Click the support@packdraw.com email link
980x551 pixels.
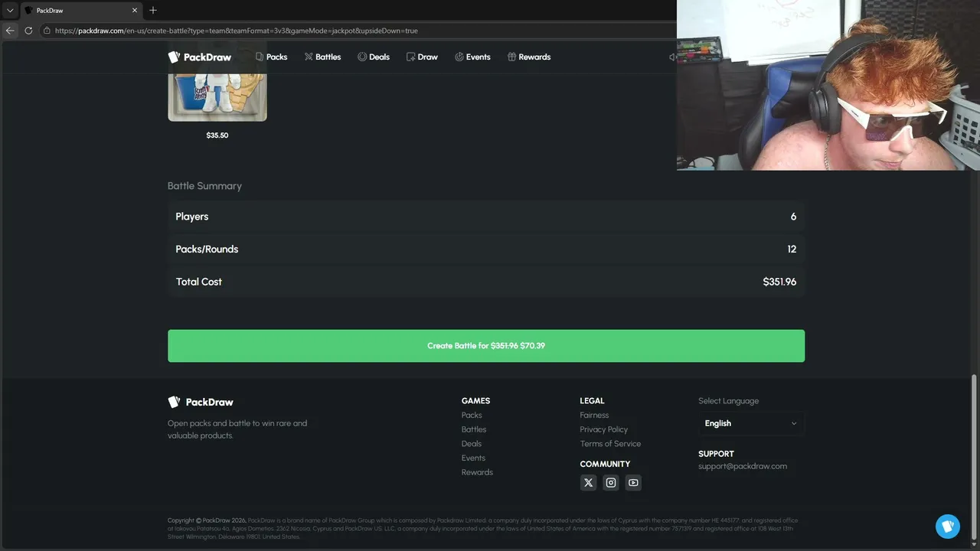743,466
